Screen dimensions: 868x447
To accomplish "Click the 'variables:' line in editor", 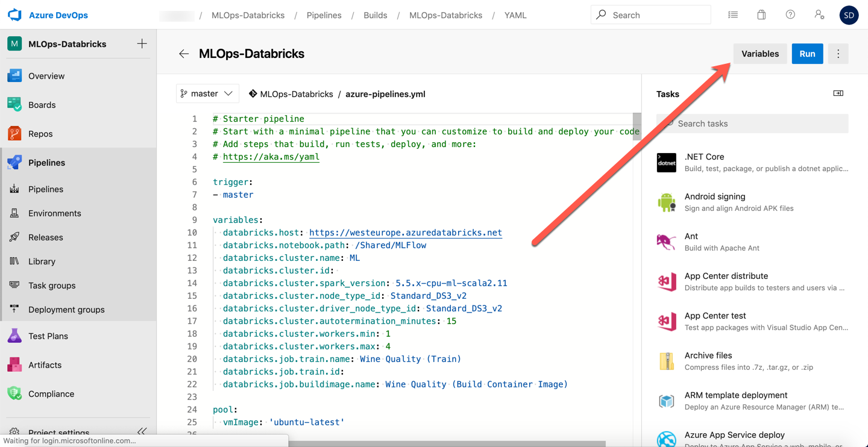I will pos(237,220).
